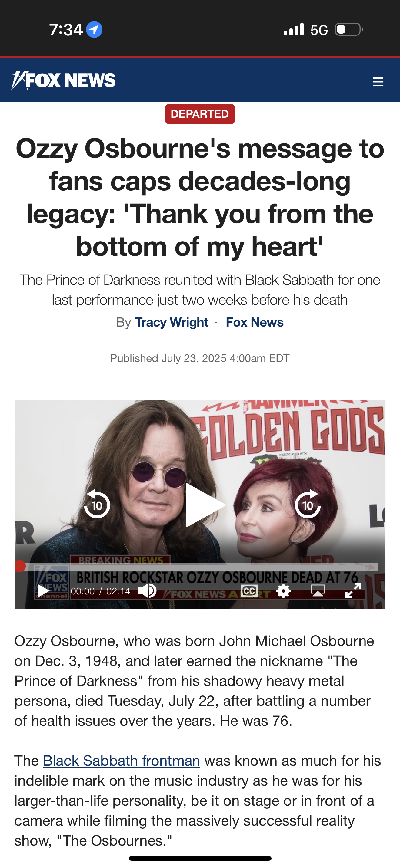This screenshot has height=868, width=400.
Task: Tap the red DEPARTED category tag
Action: [x=200, y=114]
